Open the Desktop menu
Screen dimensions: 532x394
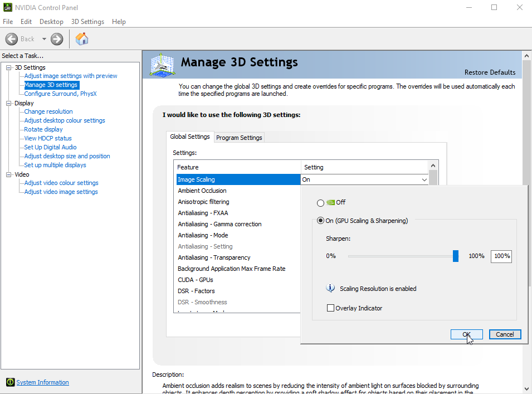51,22
